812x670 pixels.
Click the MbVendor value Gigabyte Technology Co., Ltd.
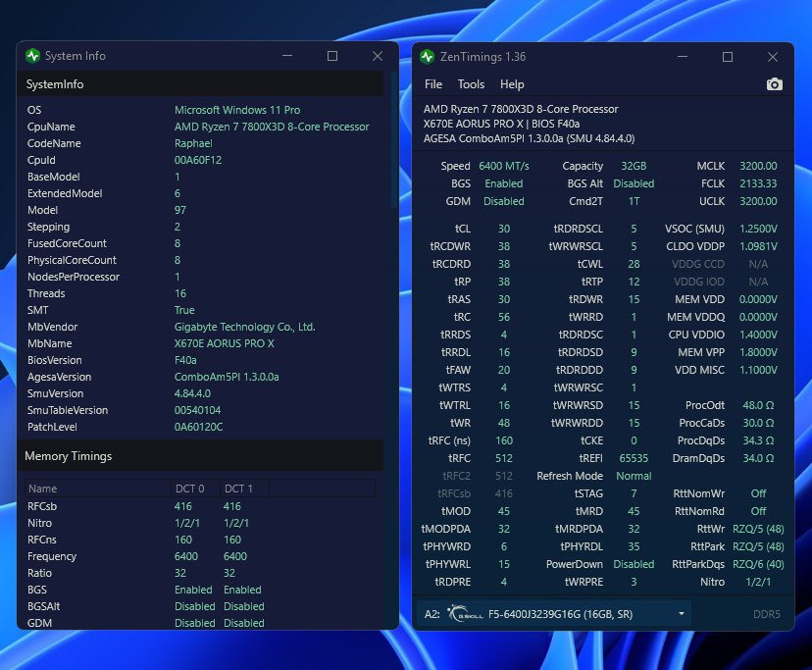pyautogui.click(x=244, y=327)
